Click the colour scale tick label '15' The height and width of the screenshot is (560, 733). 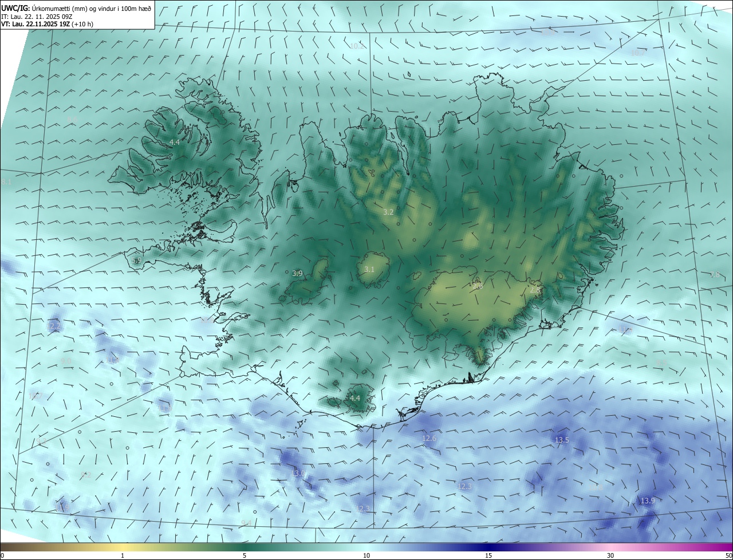[x=488, y=555]
